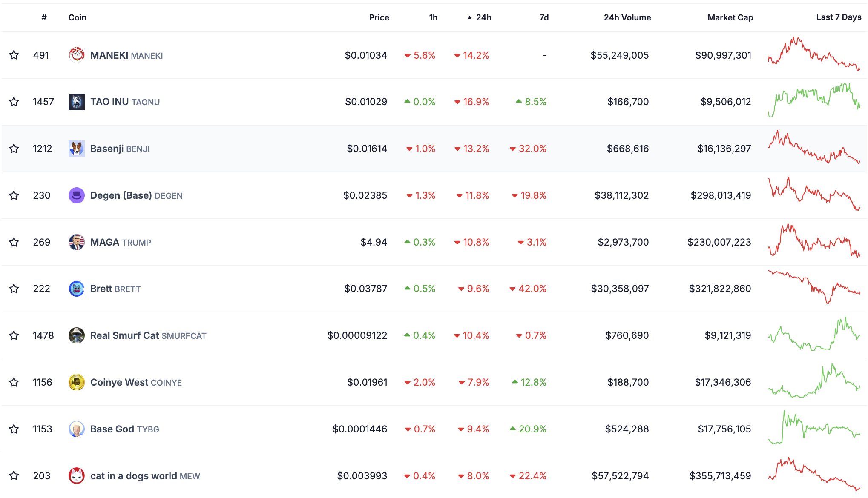Star the Brett coin
The height and width of the screenshot is (498, 868).
[14, 289]
